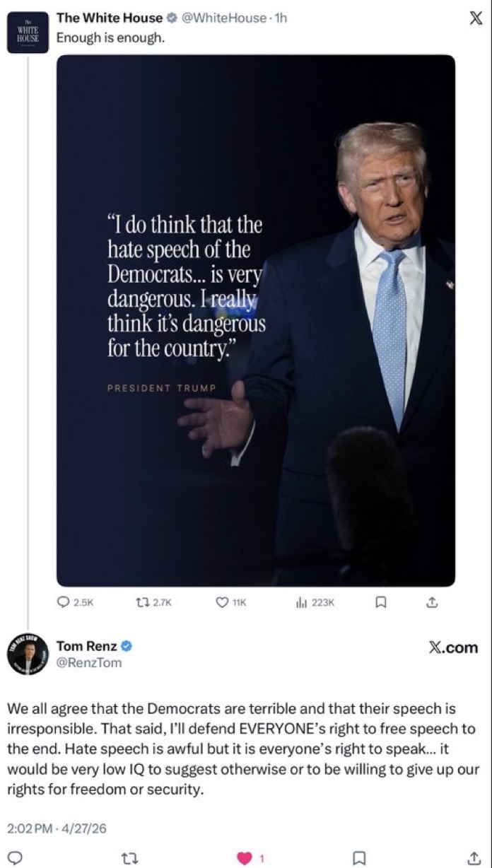Share the White House post
Image resolution: width=492 pixels, height=868 pixels.
coord(433,603)
